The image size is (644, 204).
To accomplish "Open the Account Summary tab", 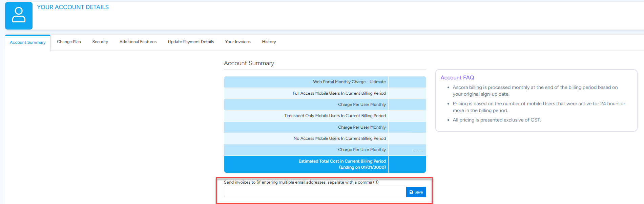I will 28,42.
